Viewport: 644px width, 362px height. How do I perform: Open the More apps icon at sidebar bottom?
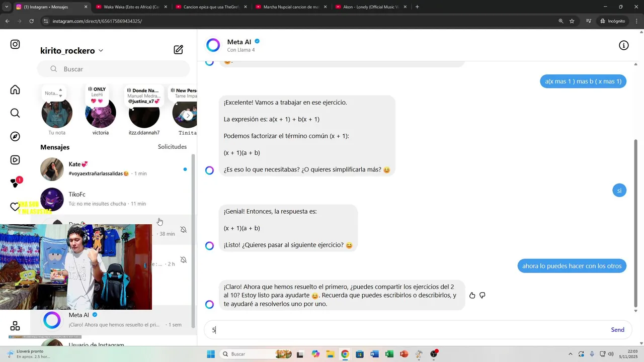tap(15, 326)
